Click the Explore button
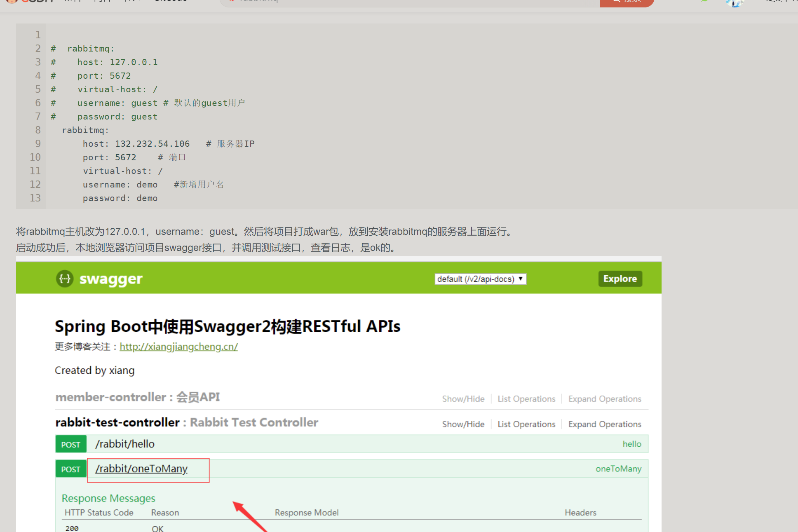The height and width of the screenshot is (532, 798). coord(620,278)
